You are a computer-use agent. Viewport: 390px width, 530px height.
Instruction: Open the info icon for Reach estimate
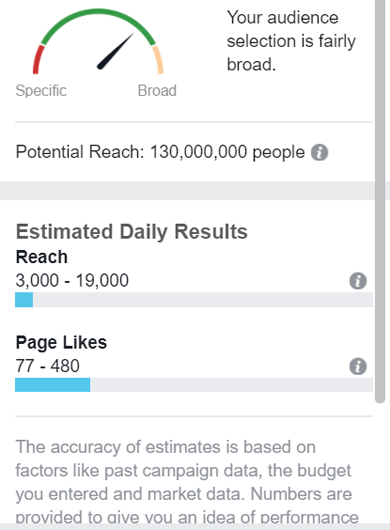point(358,281)
